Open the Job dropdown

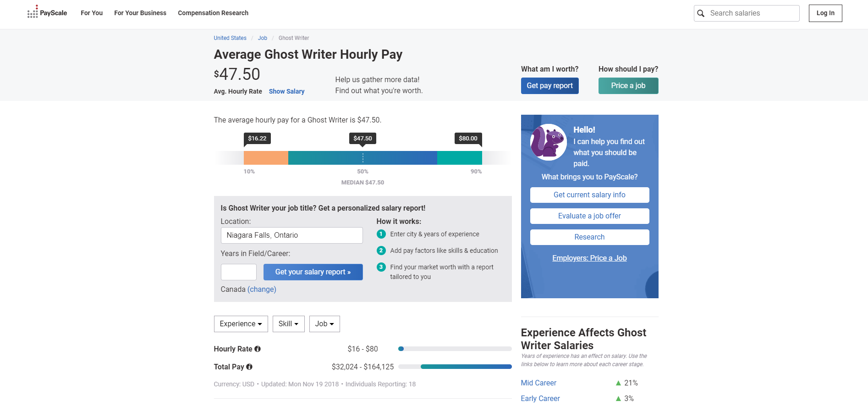tap(324, 324)
